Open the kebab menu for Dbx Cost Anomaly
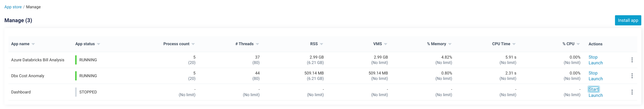The height and width of the screenshot is (109, 644). pos(632,76)
